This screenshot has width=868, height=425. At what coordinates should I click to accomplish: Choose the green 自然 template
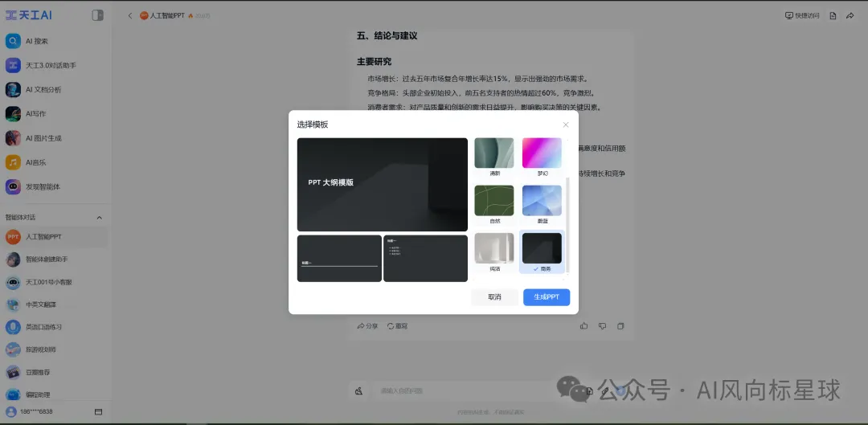[494, 204]
